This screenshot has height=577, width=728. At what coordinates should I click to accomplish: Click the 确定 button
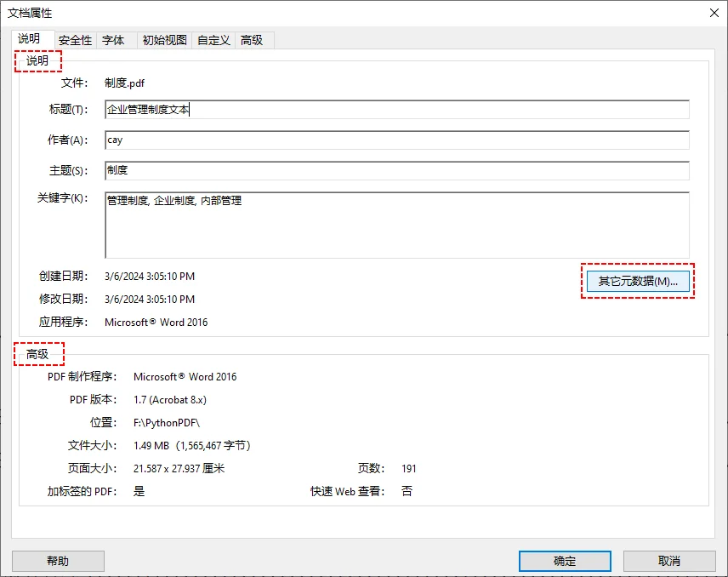(x=565, y=561)
